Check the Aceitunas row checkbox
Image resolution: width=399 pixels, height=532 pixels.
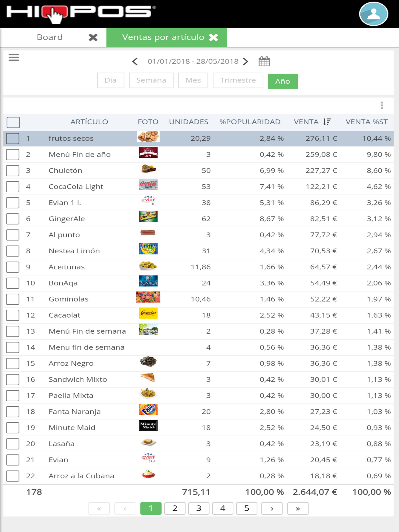tap(13, 267)
